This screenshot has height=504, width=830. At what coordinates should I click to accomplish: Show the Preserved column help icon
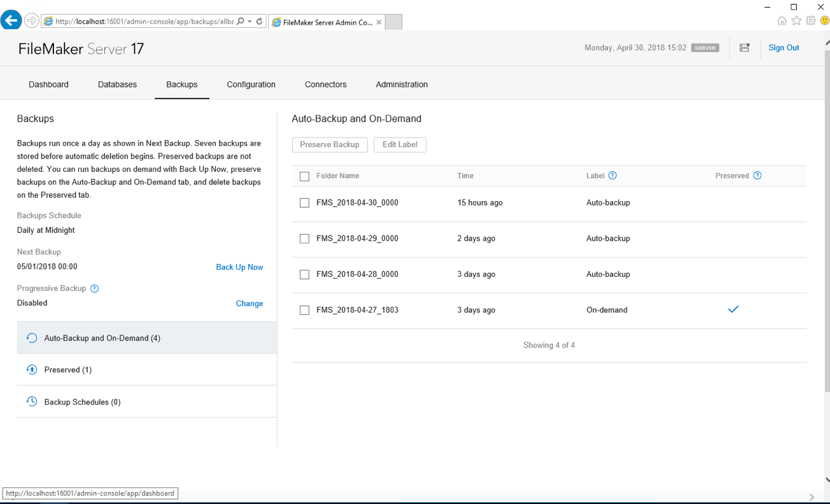[x=757, y=176]
